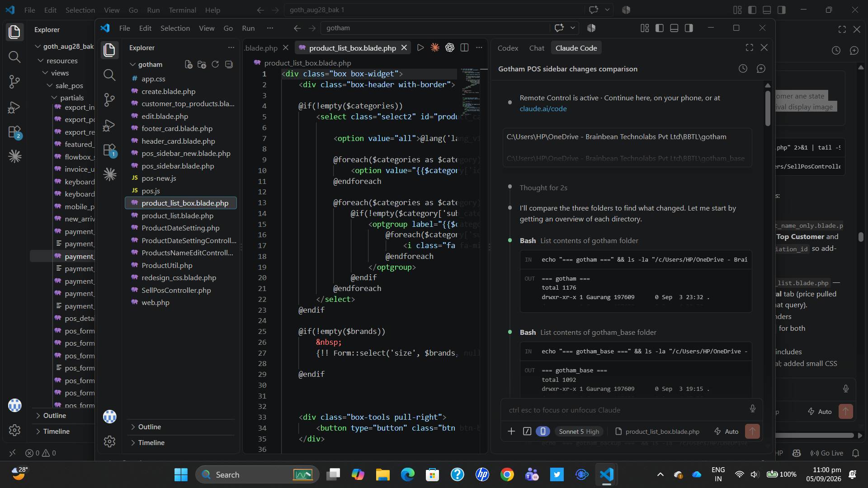Screen dimensions: 868x488
Task: Click New File icon in gotham explorer
Action: pyautogui.click(x=189, y=65)
